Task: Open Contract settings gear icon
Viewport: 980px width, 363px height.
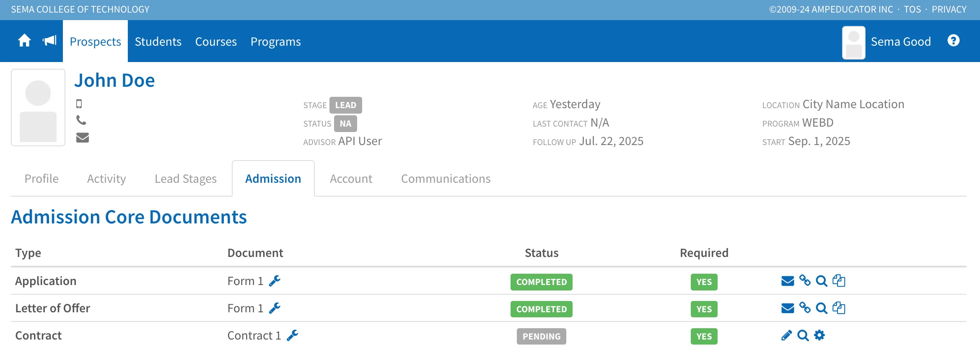Action: [819, 335]
